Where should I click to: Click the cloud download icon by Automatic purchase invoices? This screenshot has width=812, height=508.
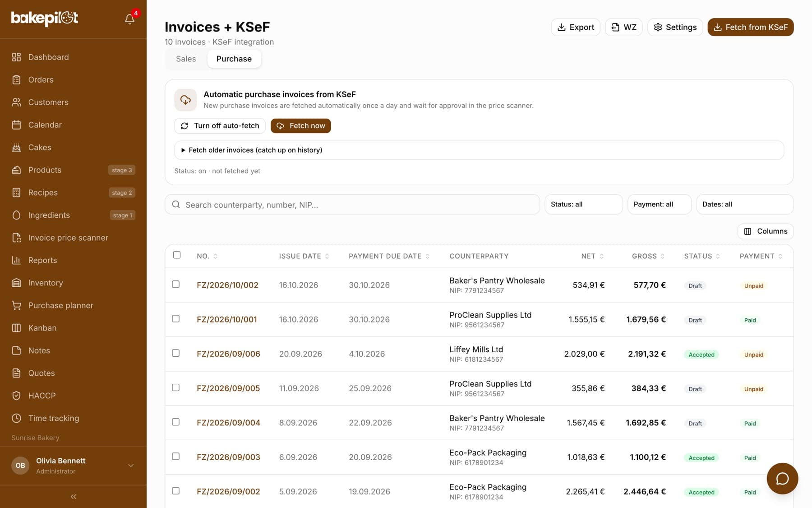coord(185,100)
